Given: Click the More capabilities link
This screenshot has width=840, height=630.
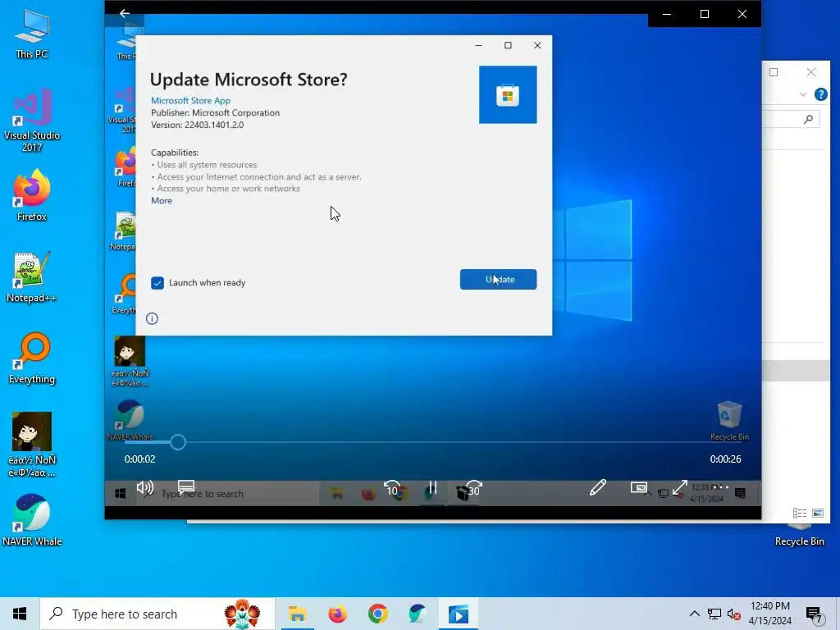Looking at the screenshot, I should pyautogui.click(x=162, y=200).
